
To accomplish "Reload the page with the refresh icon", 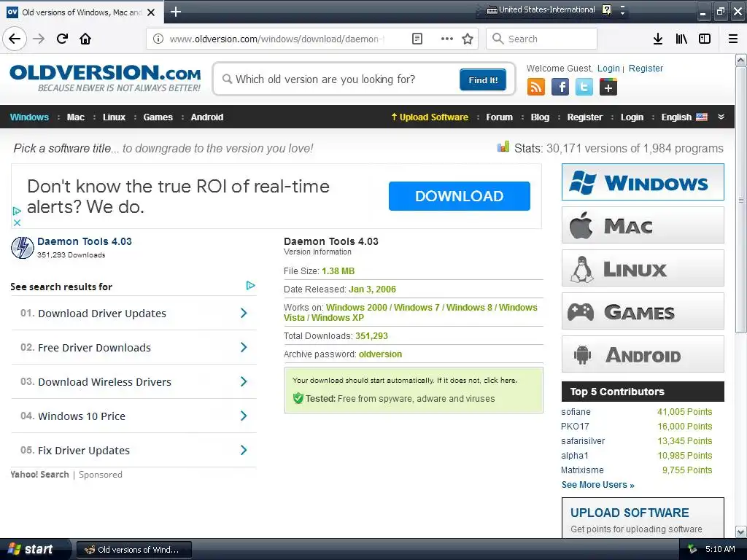I will pos(62,39).
